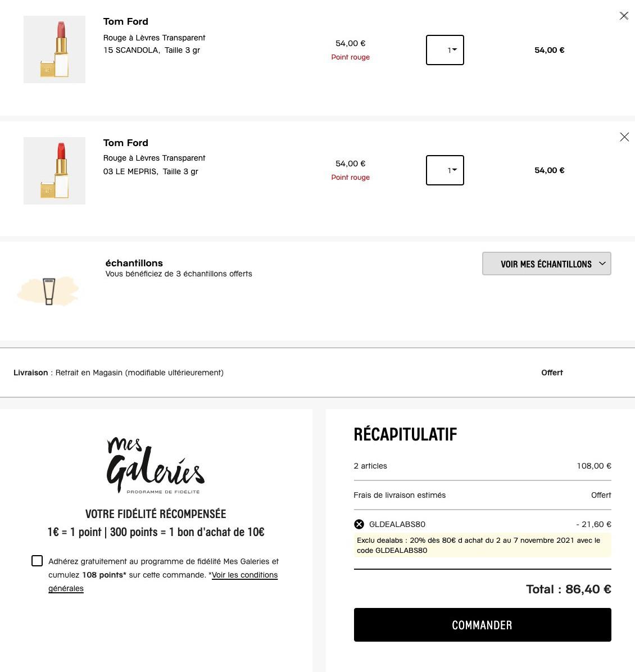Remove the 03 LE MEPRIS lipstick from cart

(624, 137)
